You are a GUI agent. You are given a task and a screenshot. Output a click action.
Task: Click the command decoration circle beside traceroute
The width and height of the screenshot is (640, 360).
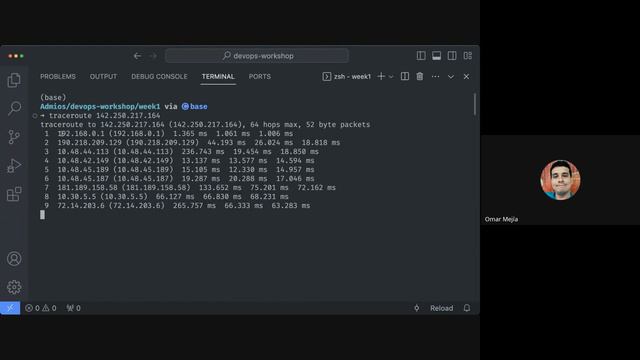tap(35, 116)
